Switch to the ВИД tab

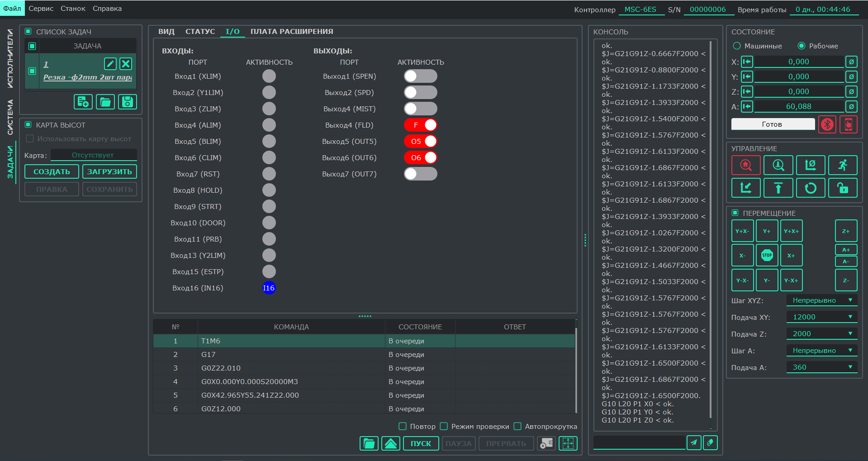coord(166,31)
